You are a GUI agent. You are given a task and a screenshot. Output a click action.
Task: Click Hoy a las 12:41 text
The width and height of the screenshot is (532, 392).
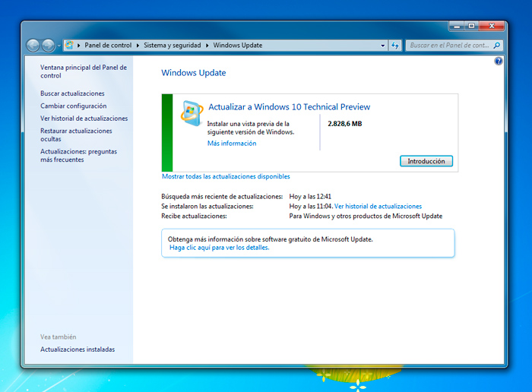pos(310,196)
